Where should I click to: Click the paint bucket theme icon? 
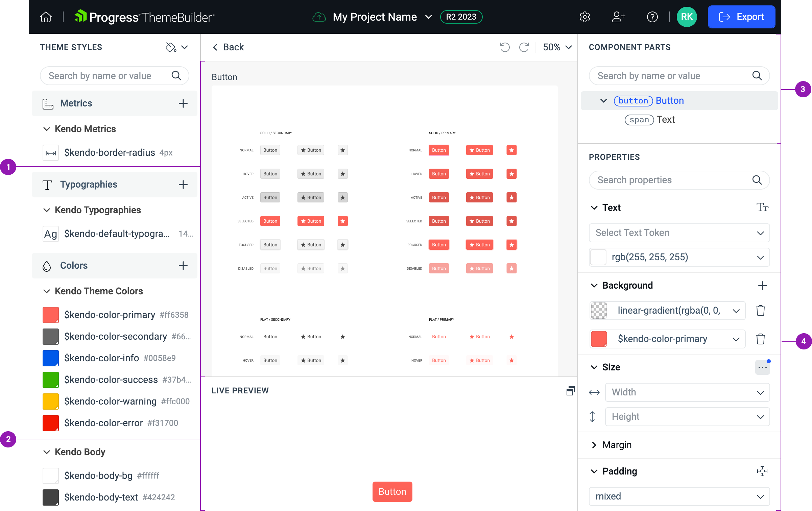(171, 47)
